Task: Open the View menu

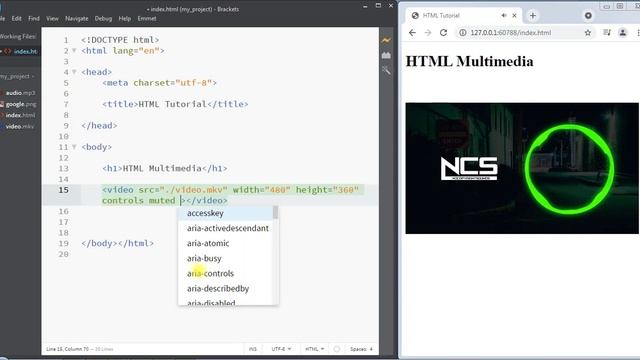Action: (x=52, y=18)
